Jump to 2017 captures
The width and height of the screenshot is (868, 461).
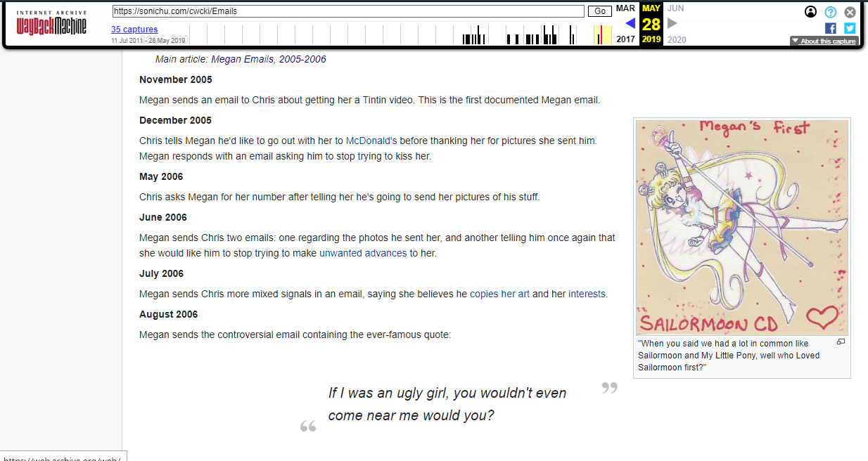(x=625, y=39)
